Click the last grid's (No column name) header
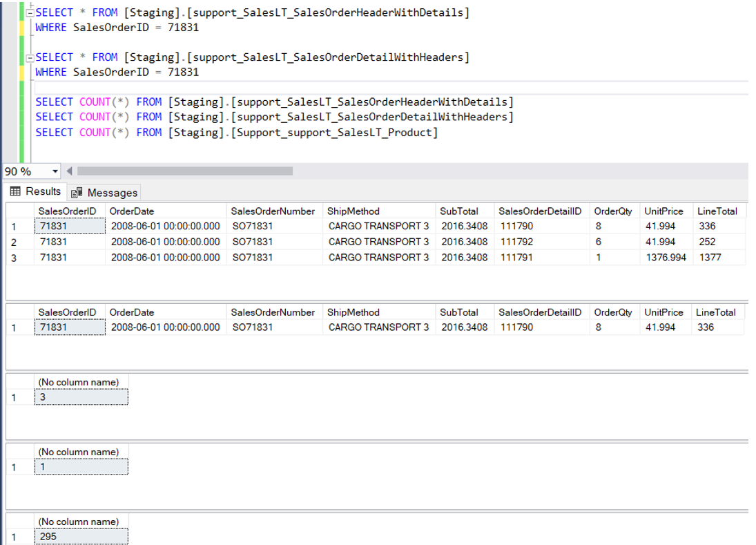The height and width of the screenshot is (545, 756). [x=79, y=522]
